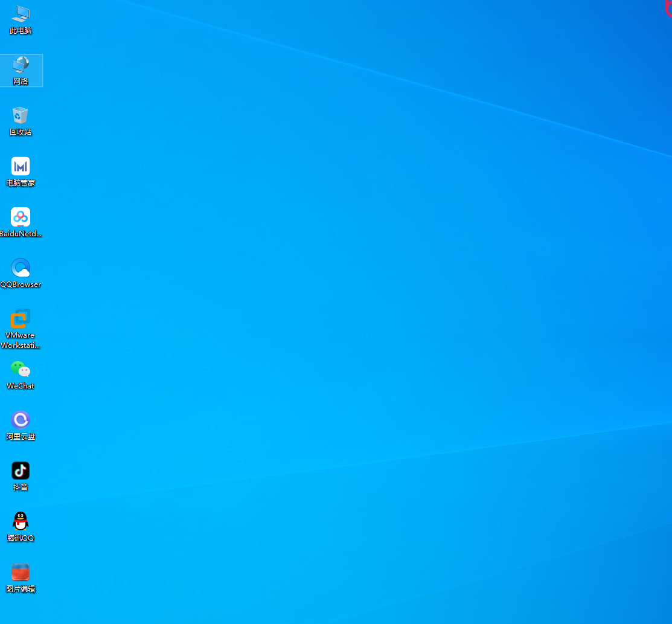Click the "腾讯QQ" text label
The image size is (672, 624).
[x=21, y=538]
